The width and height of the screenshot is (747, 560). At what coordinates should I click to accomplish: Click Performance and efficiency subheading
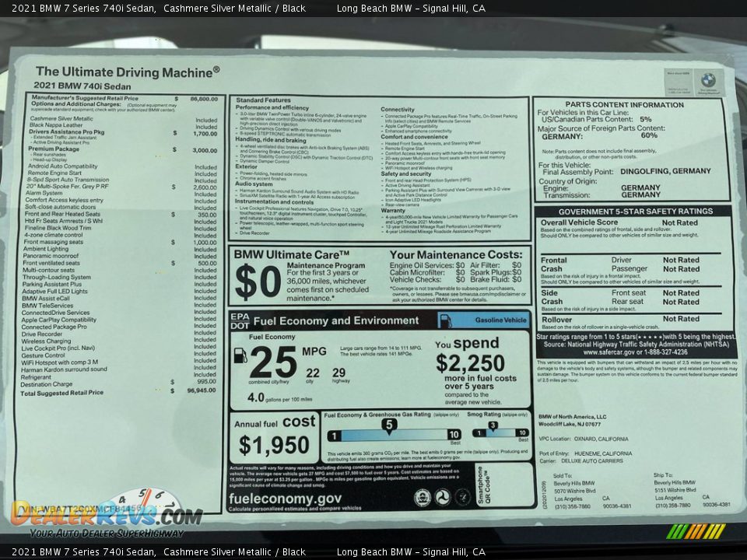tap(272, 107)
